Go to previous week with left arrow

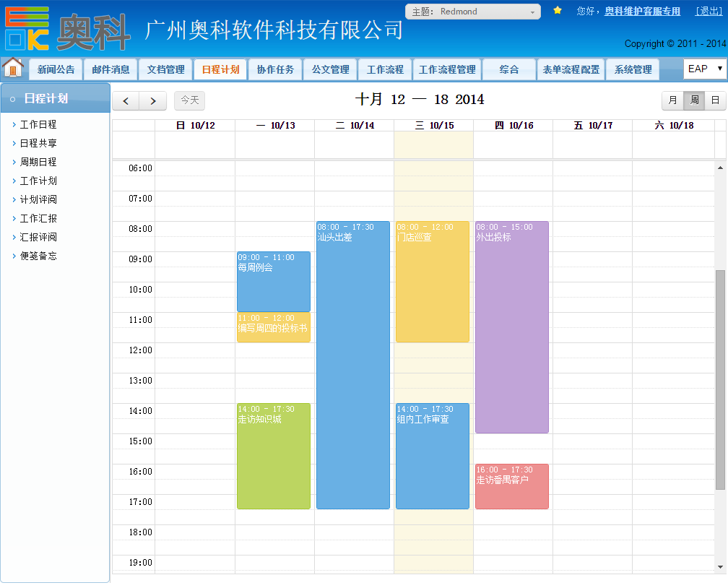click(126, 100)
